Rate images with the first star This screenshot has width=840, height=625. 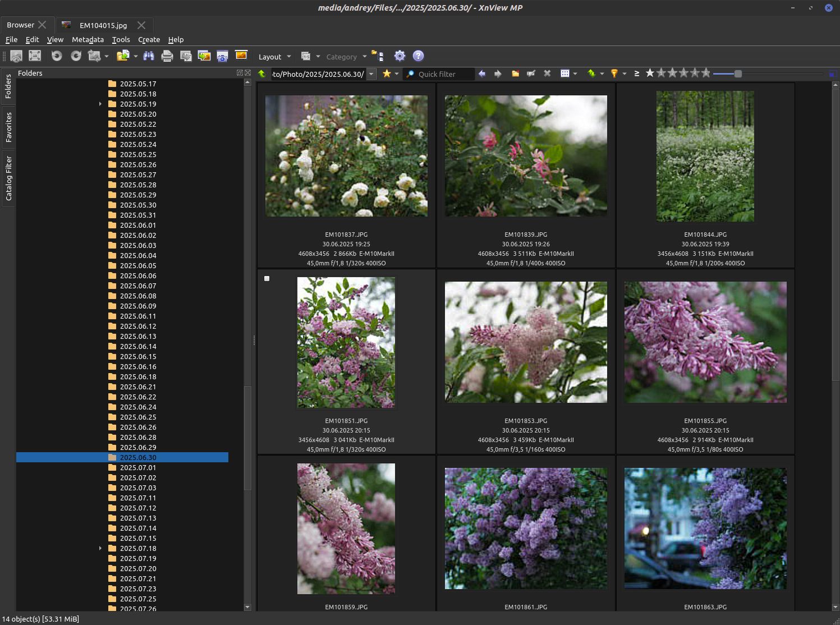649,73
